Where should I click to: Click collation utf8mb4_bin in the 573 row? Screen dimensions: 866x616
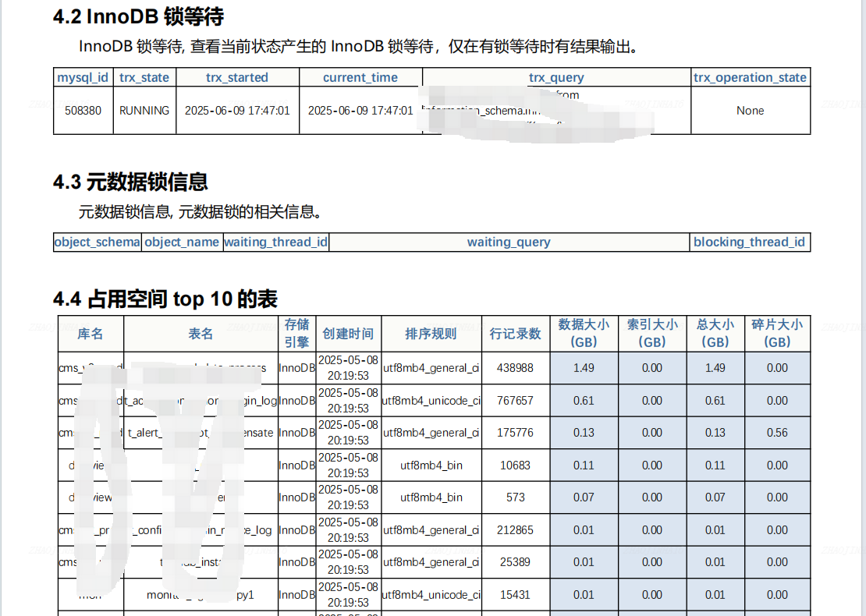pyautogui.click(x=431, y=497)
